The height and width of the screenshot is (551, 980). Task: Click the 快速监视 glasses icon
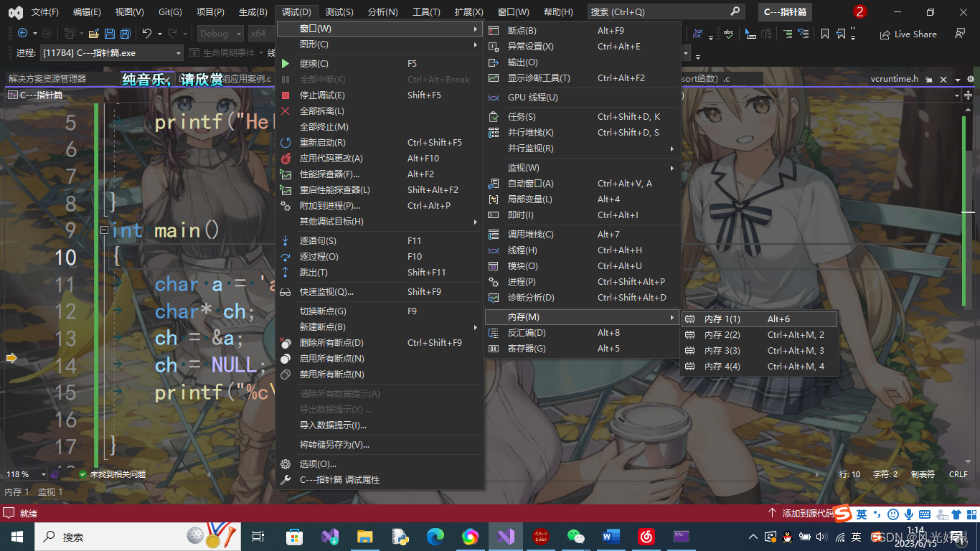point(286,292)
